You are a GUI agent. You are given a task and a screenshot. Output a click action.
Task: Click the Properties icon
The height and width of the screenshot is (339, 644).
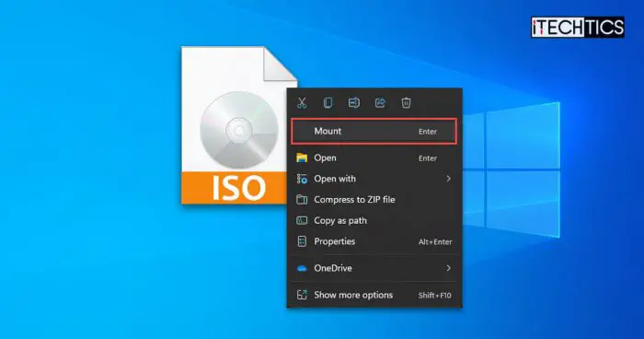[302, 241]
